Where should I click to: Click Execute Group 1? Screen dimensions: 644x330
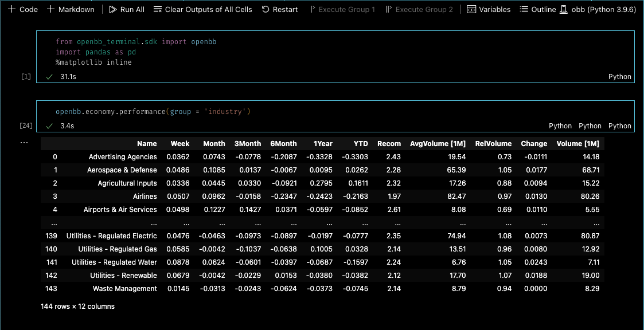tap(342, 9)
